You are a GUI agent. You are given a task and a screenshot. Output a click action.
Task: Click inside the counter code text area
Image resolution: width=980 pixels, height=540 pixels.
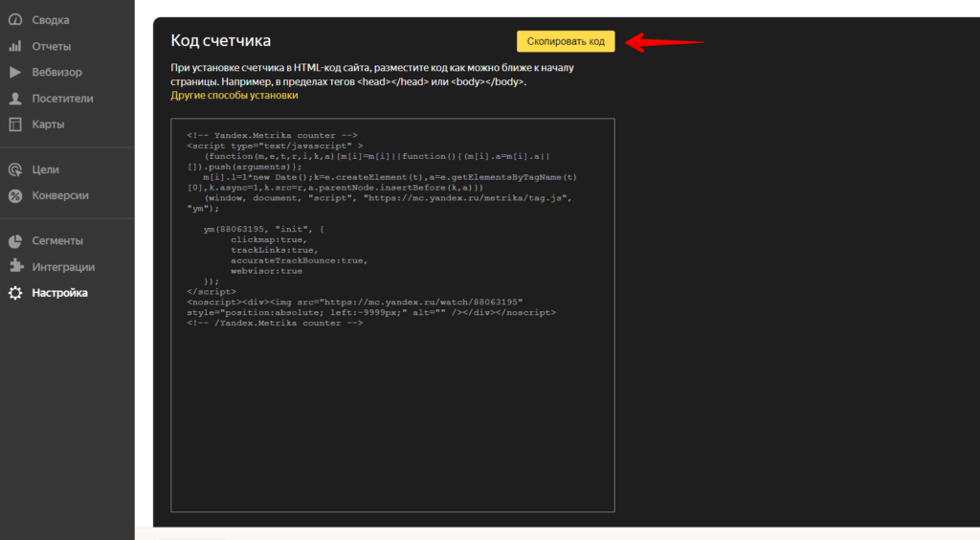pos(392,315)
